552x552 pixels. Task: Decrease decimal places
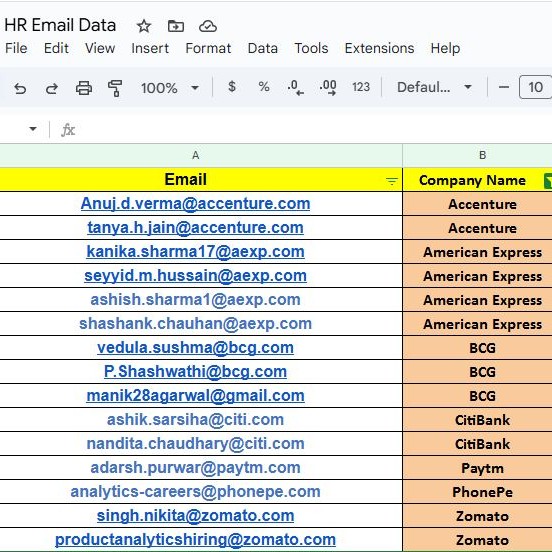pyautogui.click(x=295, y=87)
